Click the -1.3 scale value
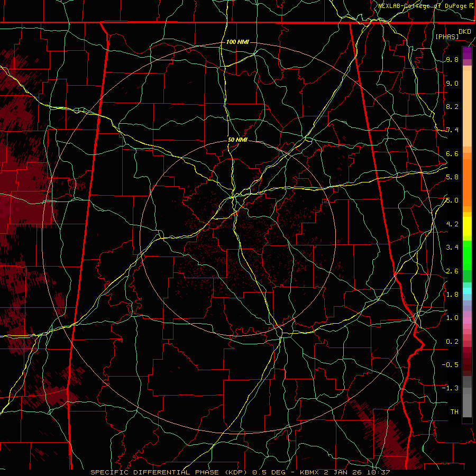This screenshot has height=476, width=476. [450, 388]
